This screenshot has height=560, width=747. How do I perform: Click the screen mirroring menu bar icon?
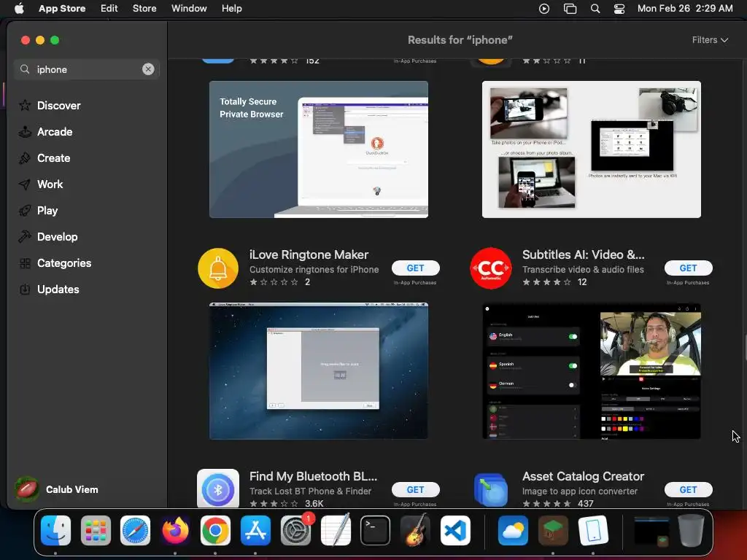pos(570,9)
